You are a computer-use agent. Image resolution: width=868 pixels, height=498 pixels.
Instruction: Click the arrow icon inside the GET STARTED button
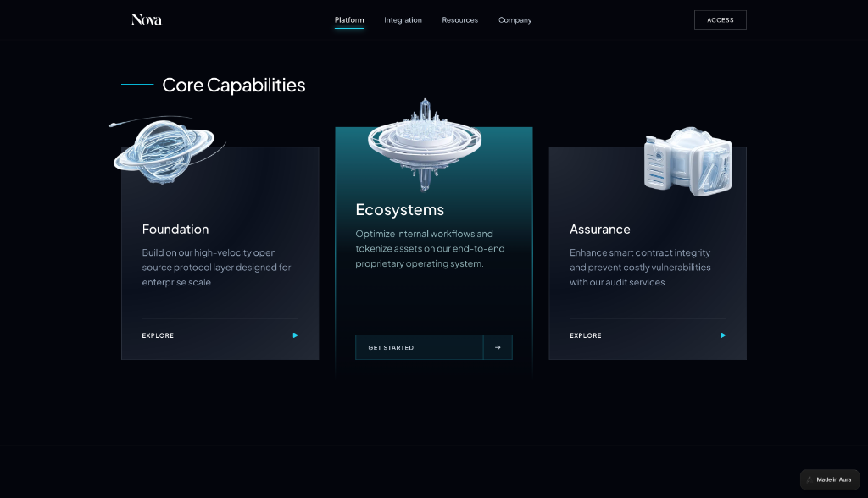pos(498,347)
